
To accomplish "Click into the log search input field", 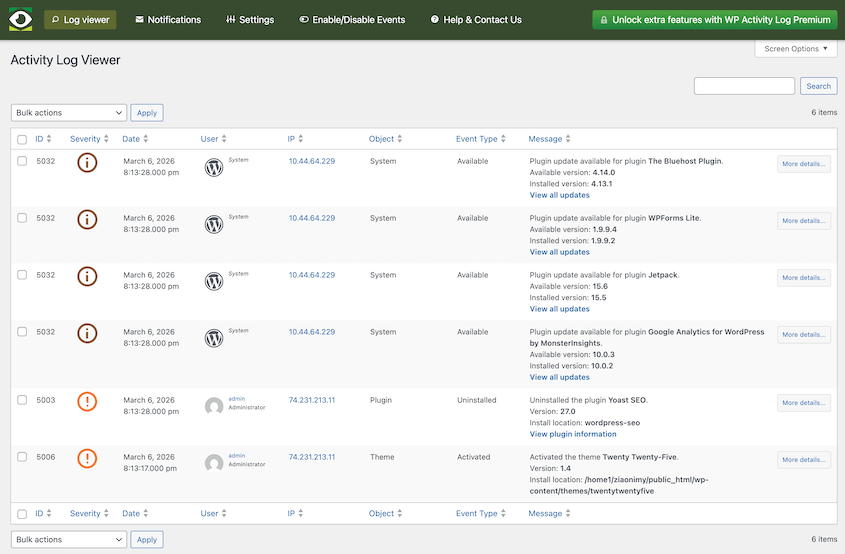I will pyautogui.click(x=744, y=86).
